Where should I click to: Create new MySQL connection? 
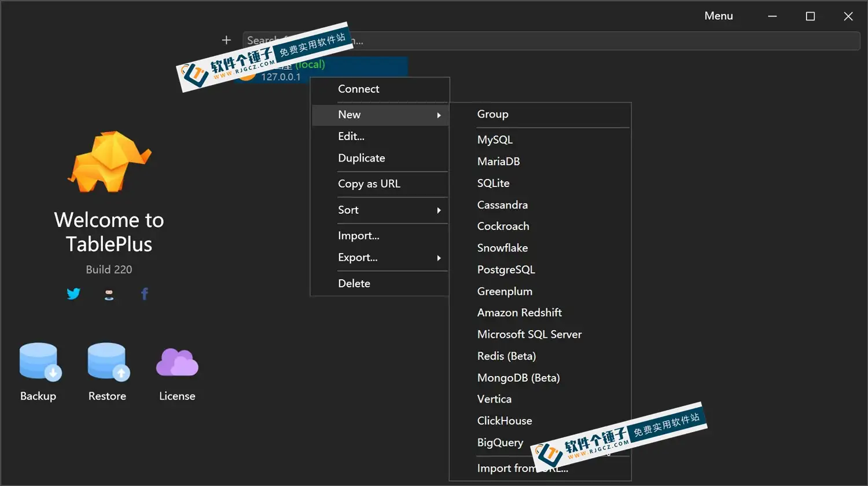click(540, 140)
